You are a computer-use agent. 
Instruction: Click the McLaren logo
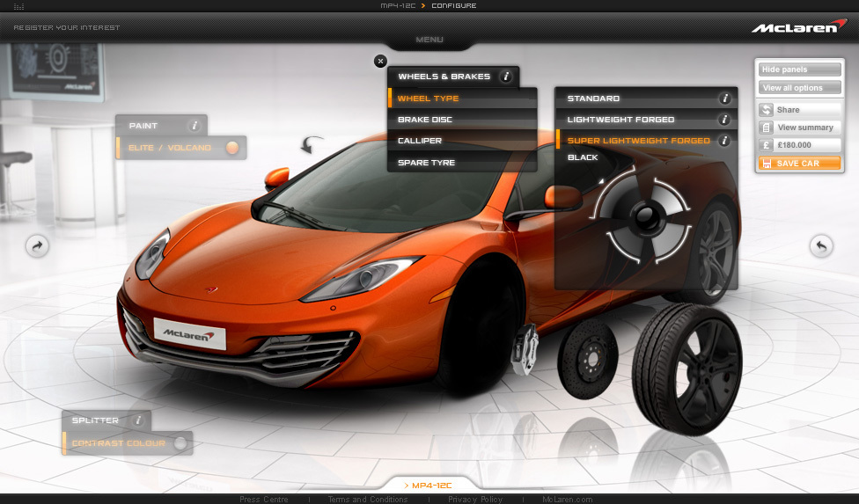point(799,26)
